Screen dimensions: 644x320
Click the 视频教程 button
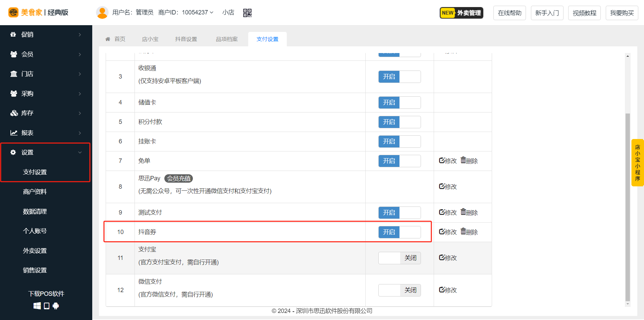pos(584,13)
